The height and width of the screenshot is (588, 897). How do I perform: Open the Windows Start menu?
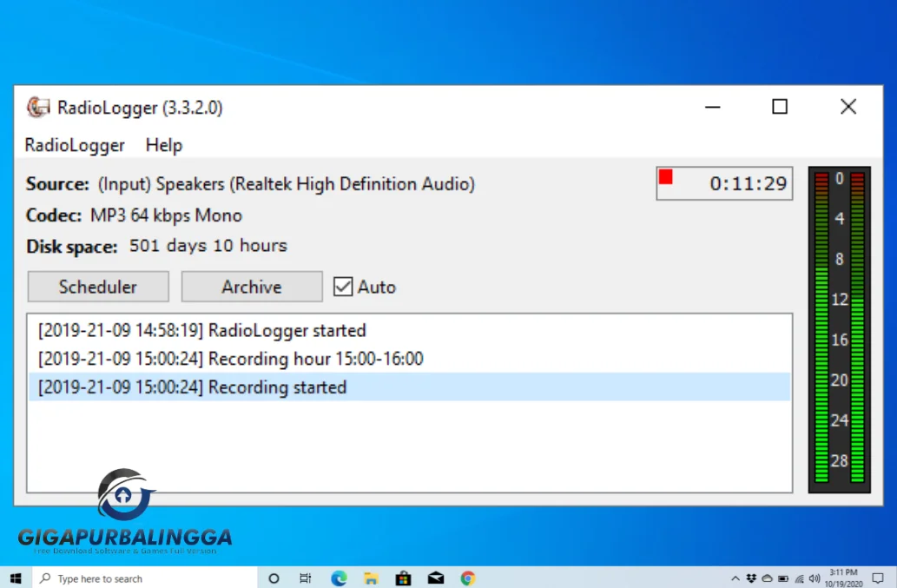pos(16,578)
